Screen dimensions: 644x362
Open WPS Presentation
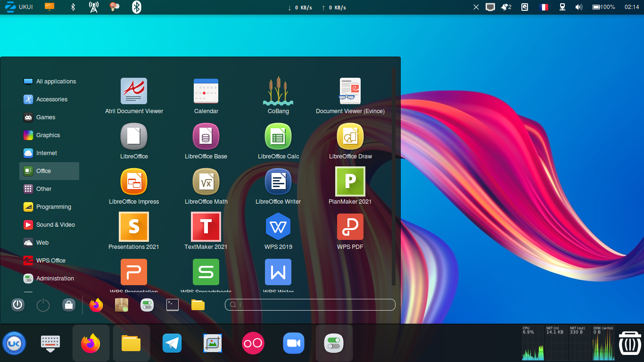[134, 276]
